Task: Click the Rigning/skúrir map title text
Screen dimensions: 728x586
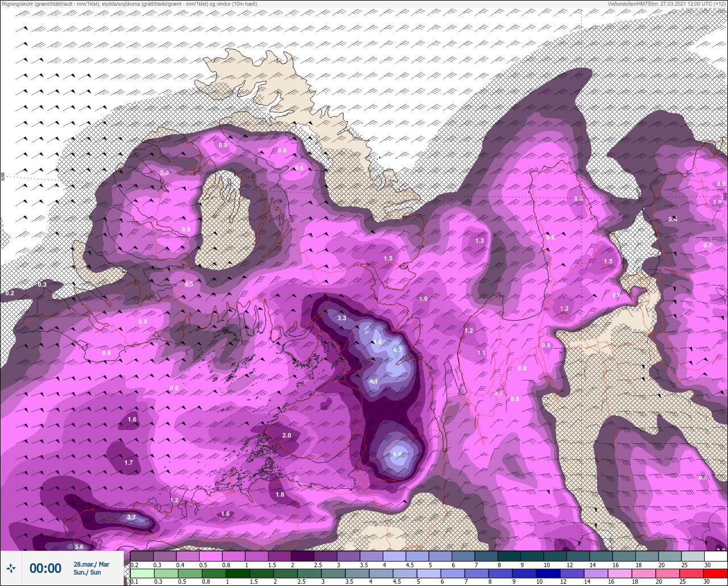Action: point(129,4)
